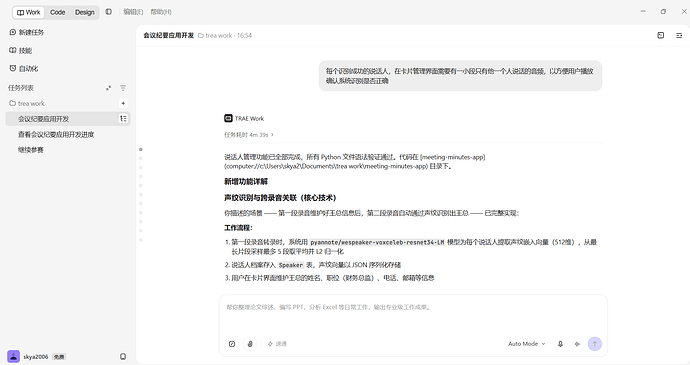The image size is (690, 365).
Task: Click the slash command icon in input bar
Action: (x=232, y=344)
